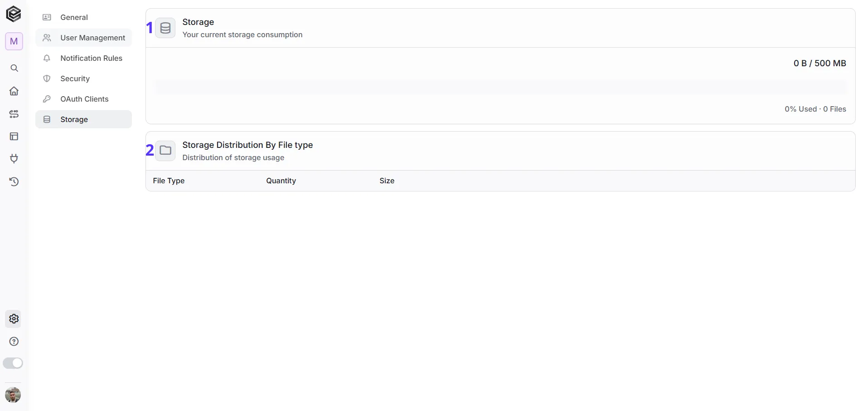Click the Storage card database icon
Screen dimensions: 868x411
pyautogui.click(x=165, y=28)
